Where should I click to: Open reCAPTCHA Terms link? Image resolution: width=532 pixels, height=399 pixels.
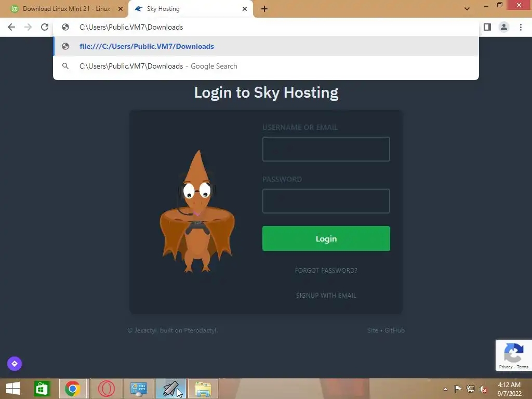[x=523, y=367]
